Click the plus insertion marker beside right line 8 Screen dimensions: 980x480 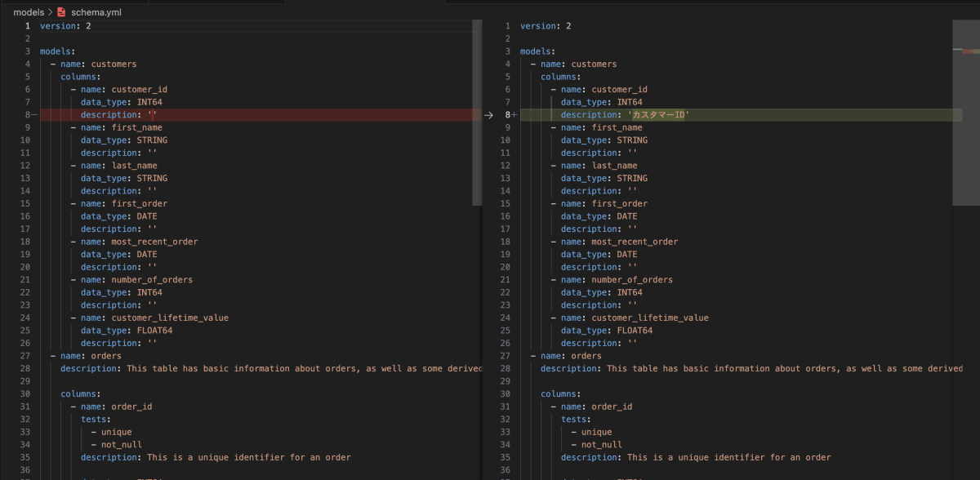pyautogui.click(x=514, y=115)
